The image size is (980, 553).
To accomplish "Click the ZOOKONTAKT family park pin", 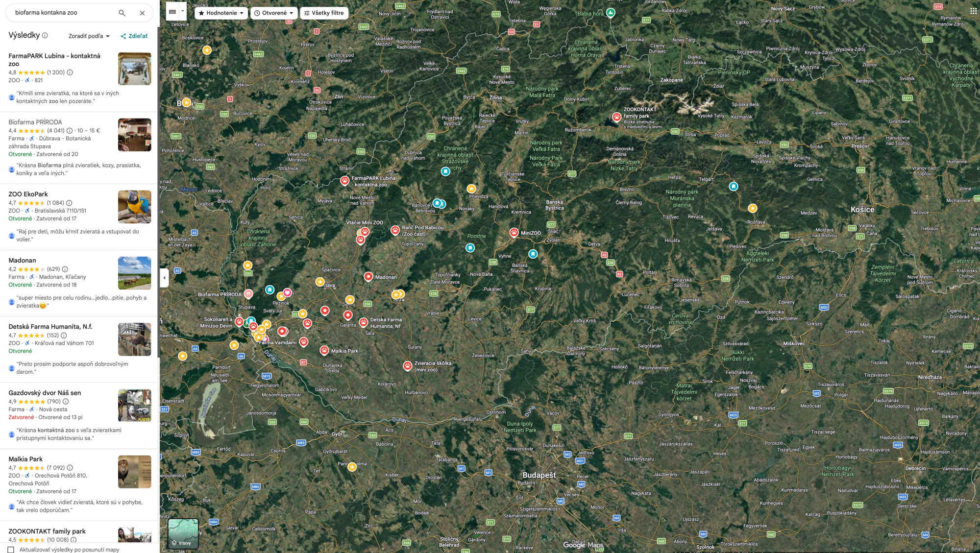I will click(x=616, y=117).
